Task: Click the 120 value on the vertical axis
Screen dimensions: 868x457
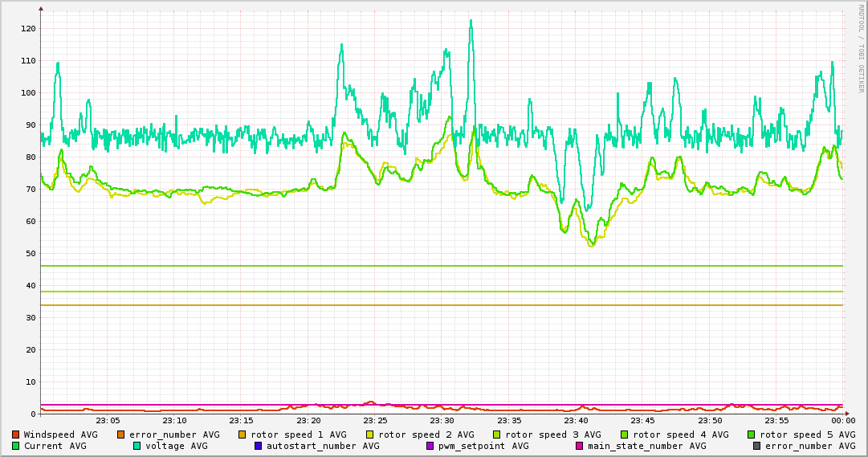Action: pos(28,29)
